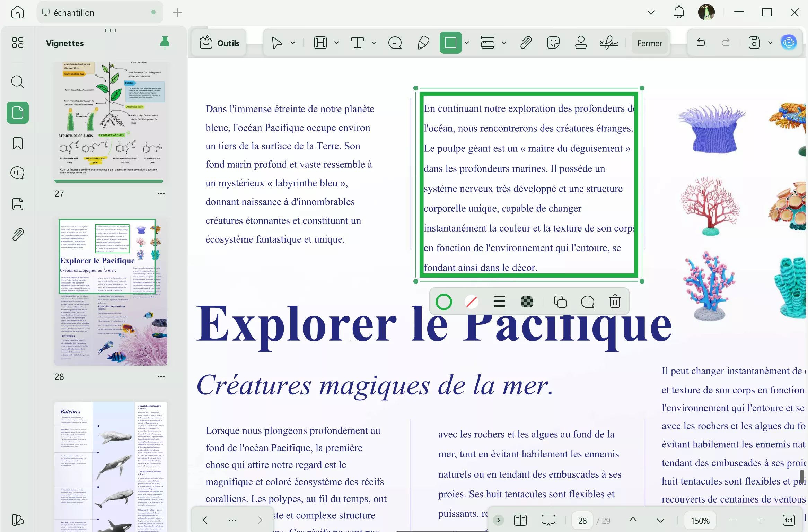Pick the stamp tool
Image resolution: width=808 pixels, height=532 pixels.
581,42
